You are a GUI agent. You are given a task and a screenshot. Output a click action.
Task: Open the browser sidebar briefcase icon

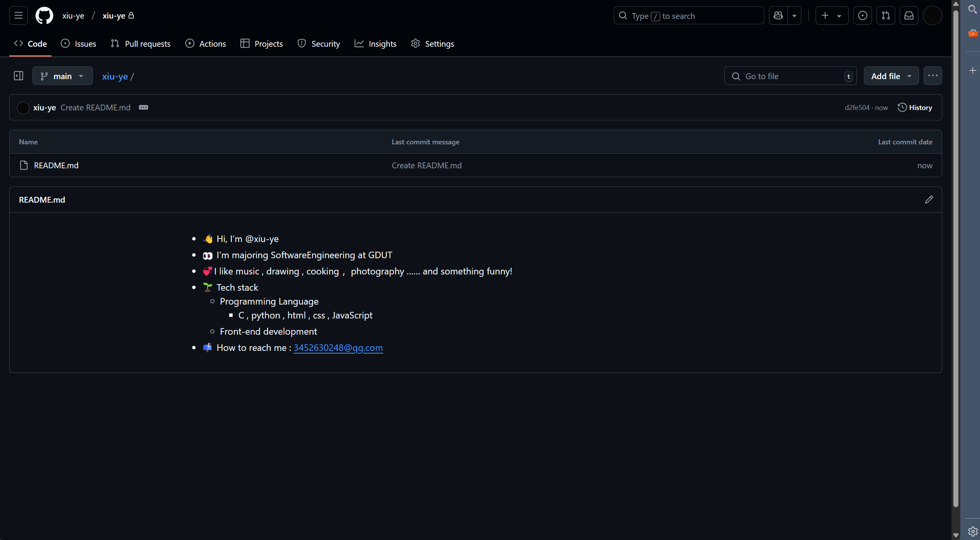coord(973,33)
